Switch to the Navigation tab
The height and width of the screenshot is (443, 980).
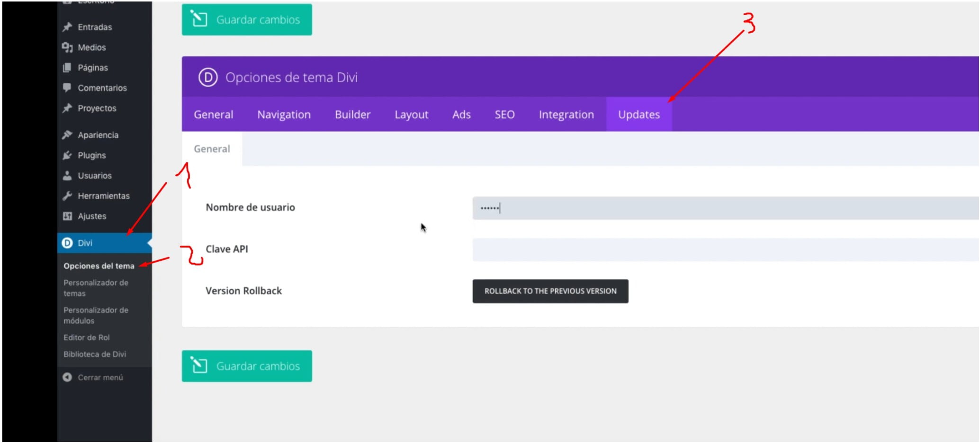point(284,115)
